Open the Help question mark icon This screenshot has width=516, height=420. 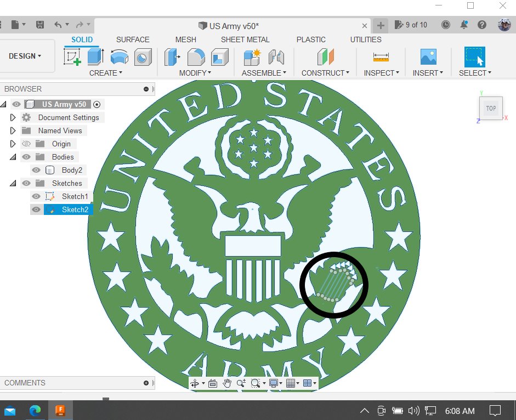point(482,25)
